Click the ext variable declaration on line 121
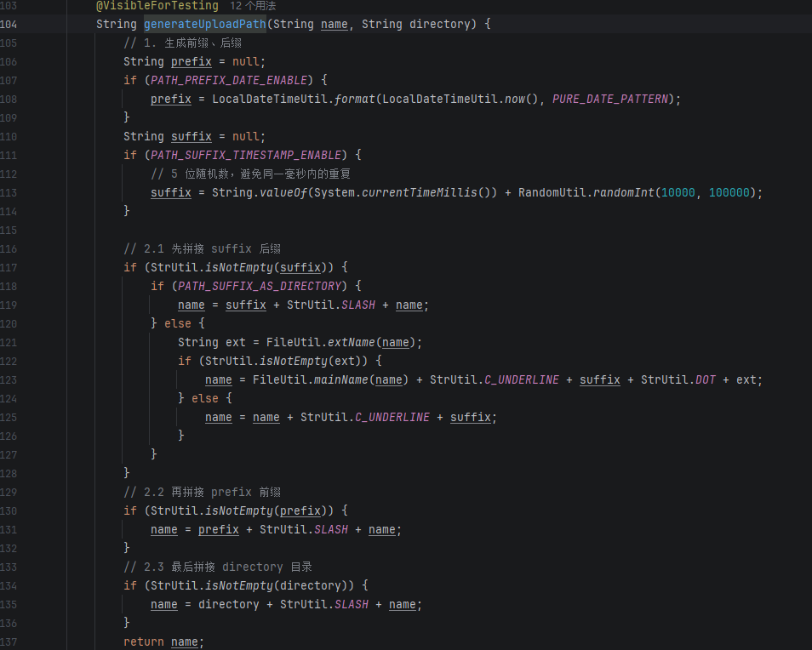This screenshot has height=650, width=812. click(236, 342)
